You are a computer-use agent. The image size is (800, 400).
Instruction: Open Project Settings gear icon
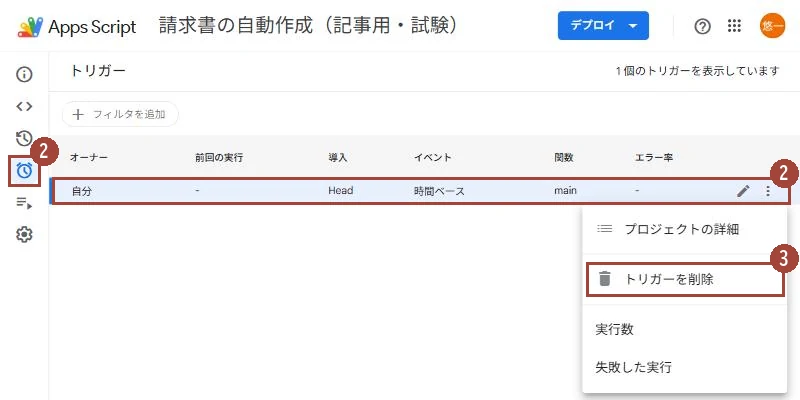coord(24,235)
